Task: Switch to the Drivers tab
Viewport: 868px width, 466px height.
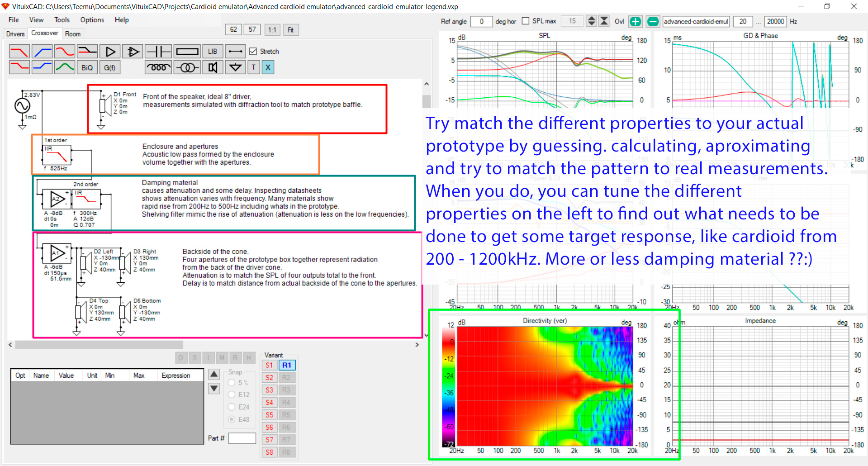Action: click(15, 34)
